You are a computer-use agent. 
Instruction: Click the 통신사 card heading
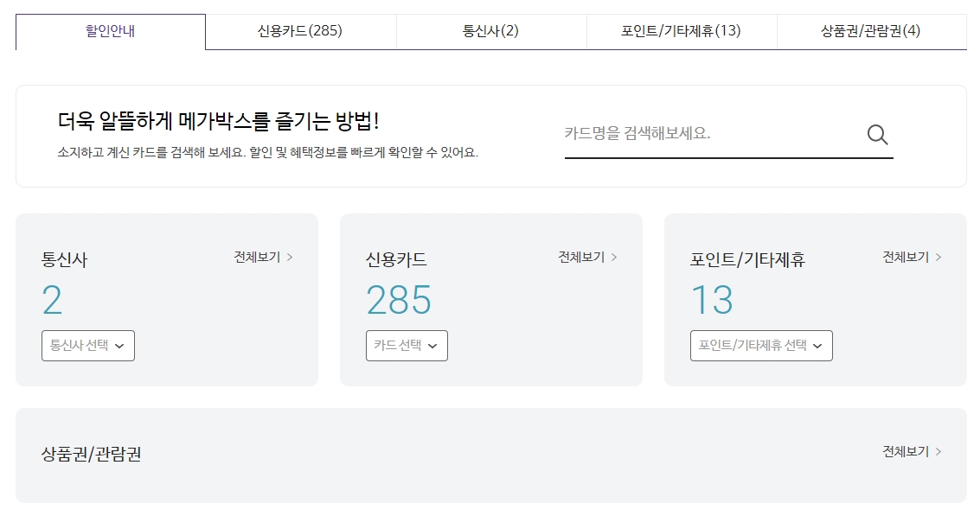(63, 256)
